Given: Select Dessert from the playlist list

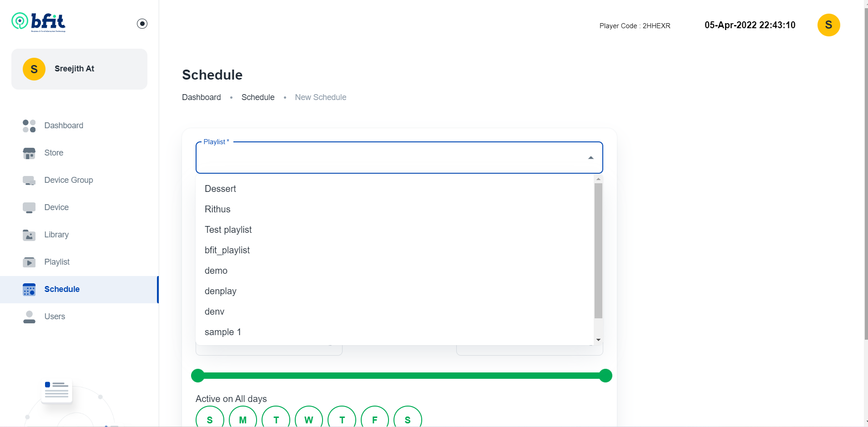Looking at the screenshot, I should [220, 189].
